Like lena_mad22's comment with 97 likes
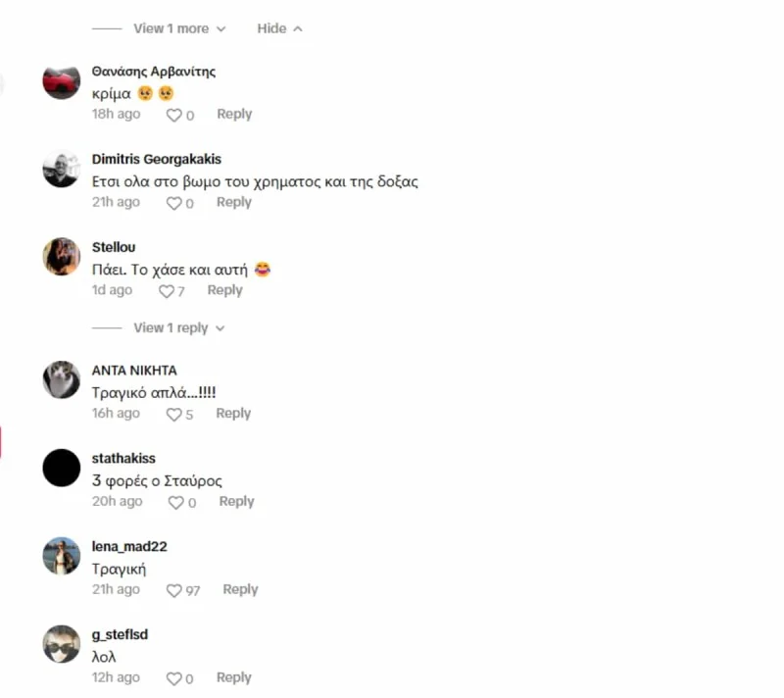The image size is (784, 698). pyautogui.click(x=174, y=590)
